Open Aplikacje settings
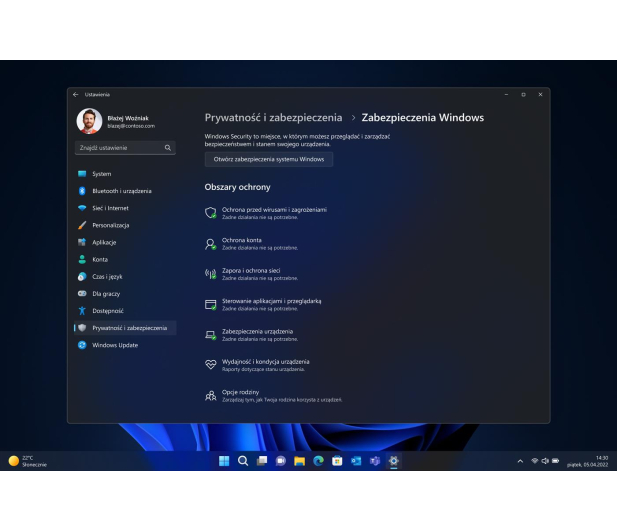The image size is (617, 530). (x=125, y=242)
